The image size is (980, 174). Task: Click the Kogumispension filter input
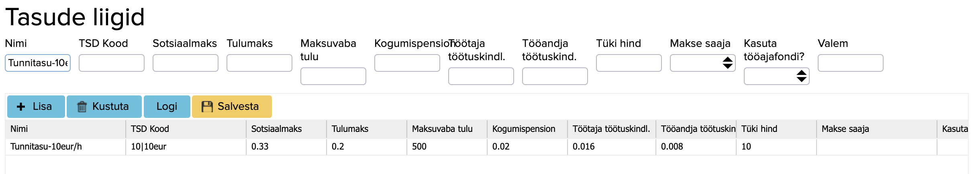pyautogui.click(x=407, y=63)
